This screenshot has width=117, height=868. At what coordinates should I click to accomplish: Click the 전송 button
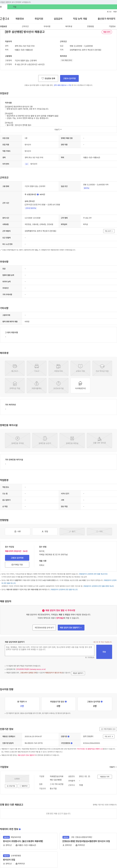pos(104,652)
